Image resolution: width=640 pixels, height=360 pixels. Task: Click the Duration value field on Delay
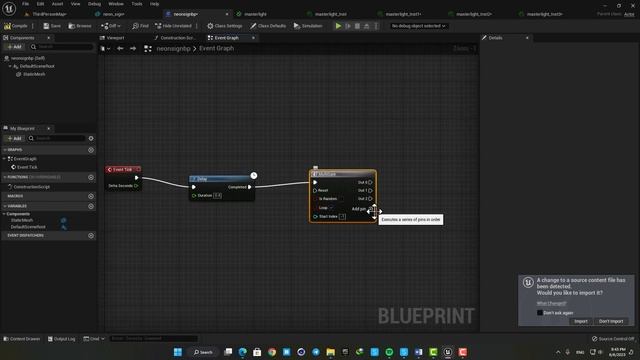tap(218, 196)
